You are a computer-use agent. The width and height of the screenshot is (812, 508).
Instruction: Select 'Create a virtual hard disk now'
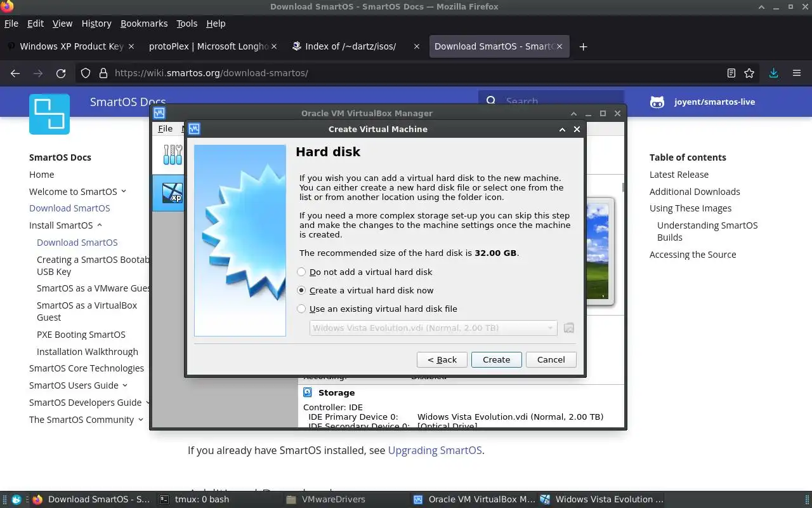[x=365, y=290]
